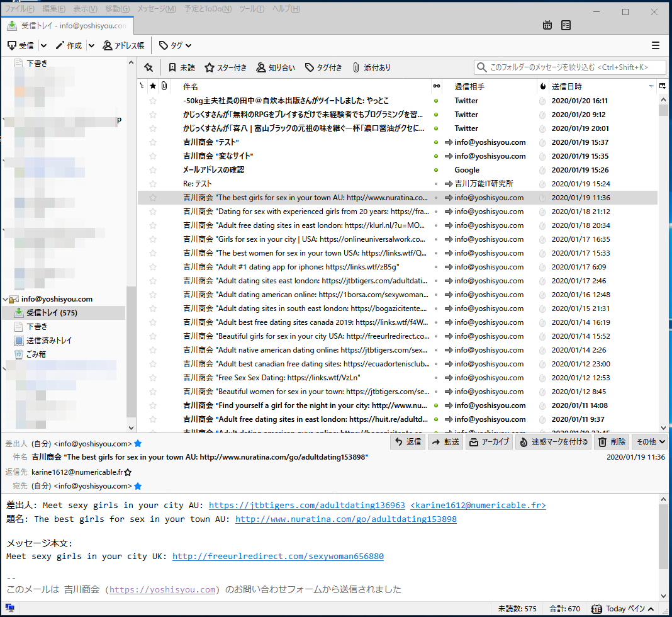Toggle star on the Google メールアドレスの確認 message
This screenshot has width=672, height=617.
(152, 170)
